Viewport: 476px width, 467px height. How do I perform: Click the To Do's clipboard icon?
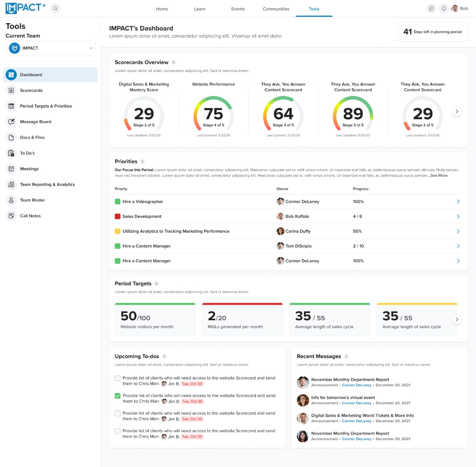point(11,153)
